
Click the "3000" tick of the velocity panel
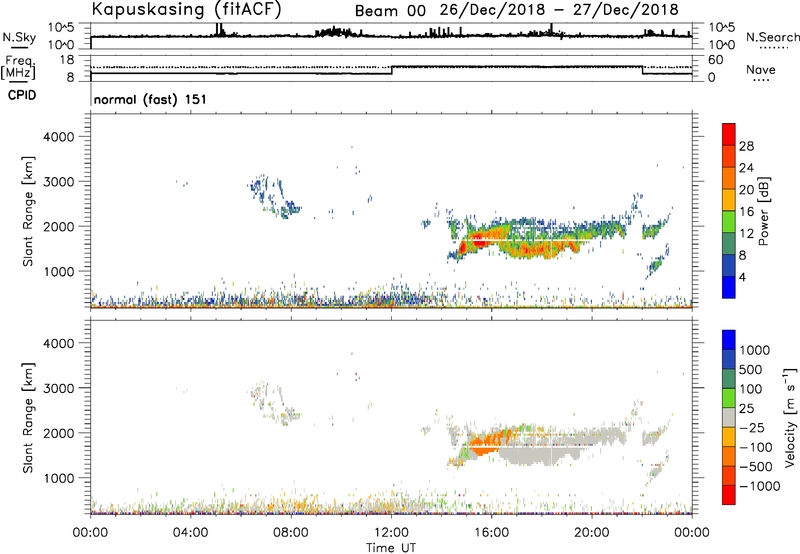pos(58,388)
